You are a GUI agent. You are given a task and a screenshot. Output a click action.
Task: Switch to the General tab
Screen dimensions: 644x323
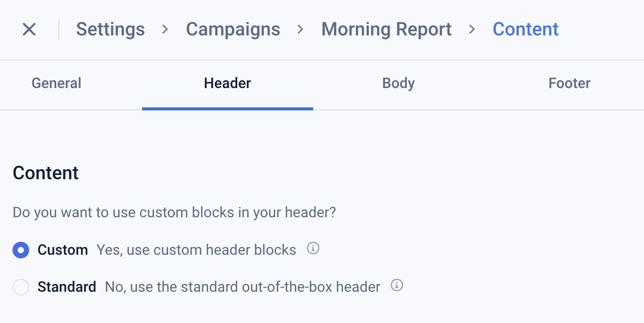(x=56, y=83)
